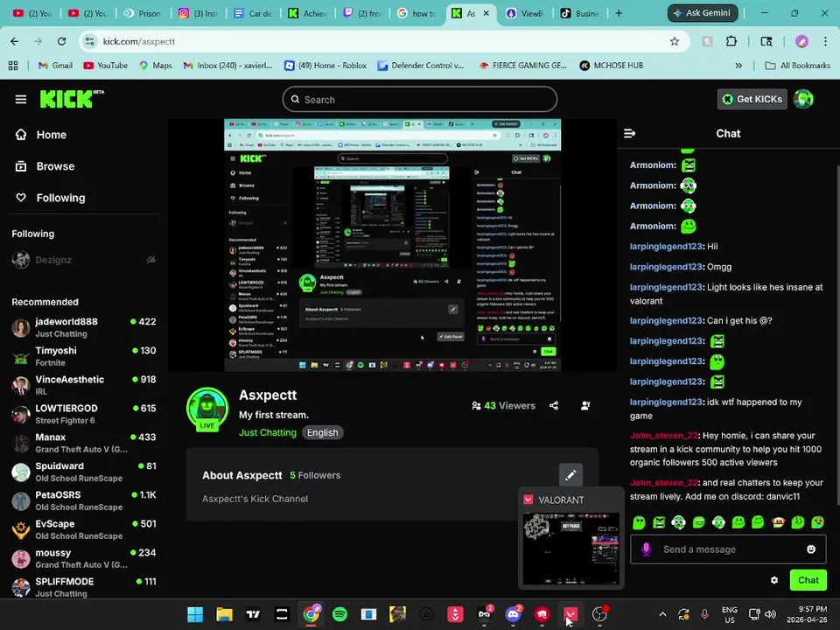Screen dimensions: 840x630
Task: Open the share stream icon
Action: (554, 405)
